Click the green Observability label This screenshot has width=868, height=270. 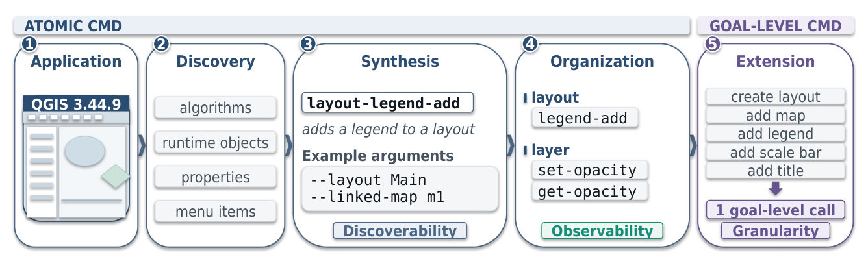tap(602, 230)
